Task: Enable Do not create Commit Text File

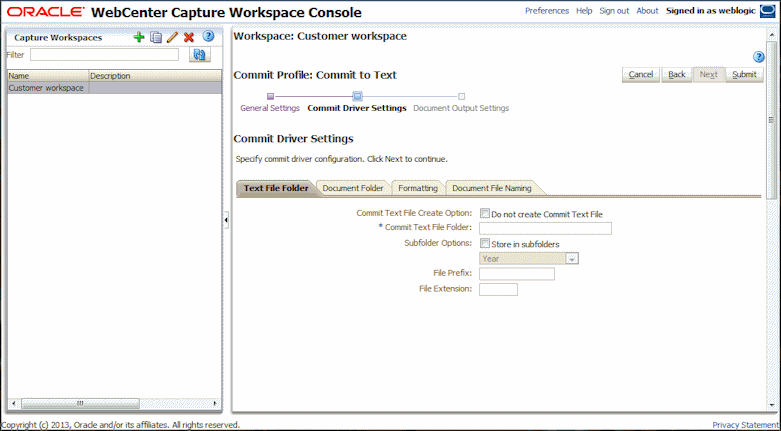Action: (484, 213)
